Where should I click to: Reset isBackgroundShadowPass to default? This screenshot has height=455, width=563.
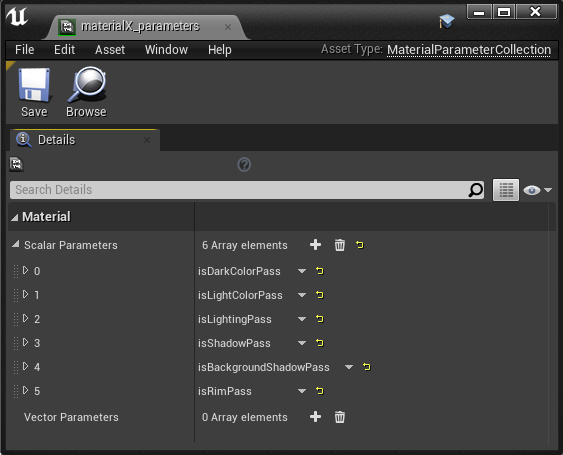(367, 367)
